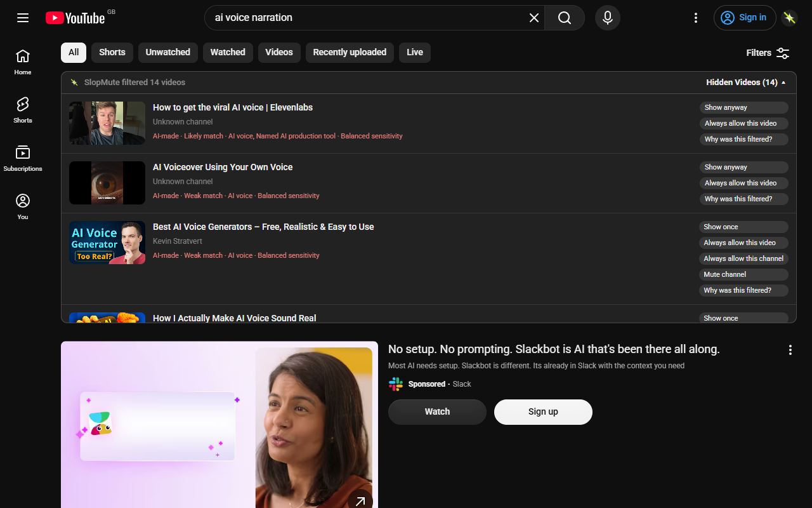Screen dimensions: 812x508
Task: Open 'How I Actually Make AI Voice Sound Real'
Action: [x=235, y=318]
